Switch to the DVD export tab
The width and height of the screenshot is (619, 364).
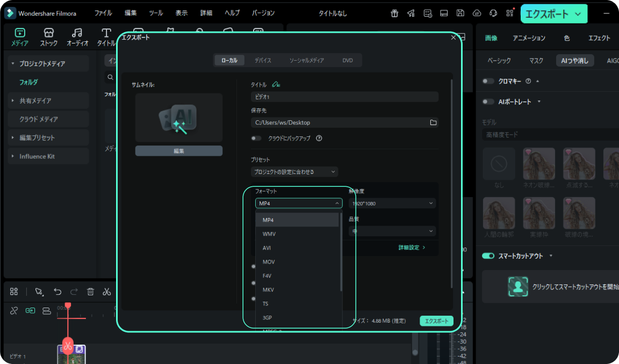coord(348,61)
